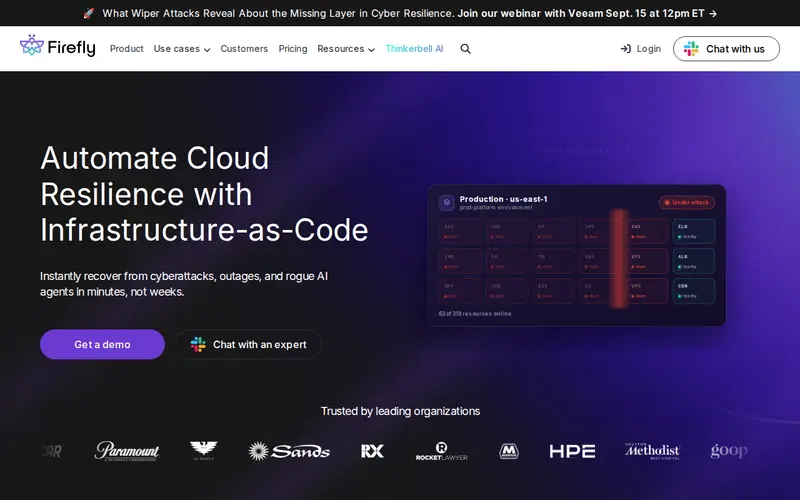Open the Veeam webinar banner link

(x=587, y=14)
